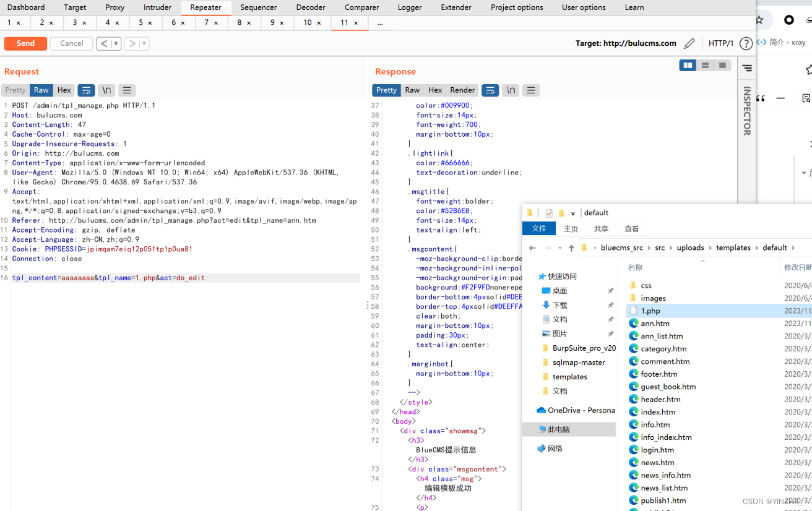
Task: Go back to previous request in history
Action: pyautogui.click(x=103, y=43)
